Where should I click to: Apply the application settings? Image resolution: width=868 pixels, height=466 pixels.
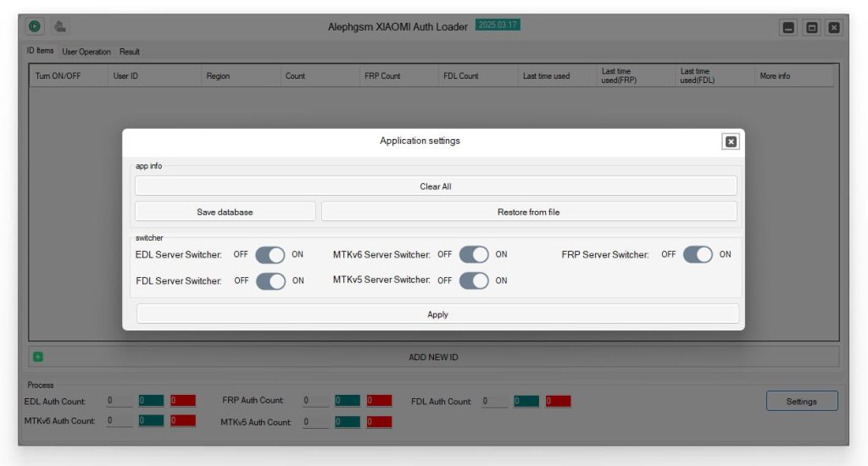click(437, 313)
